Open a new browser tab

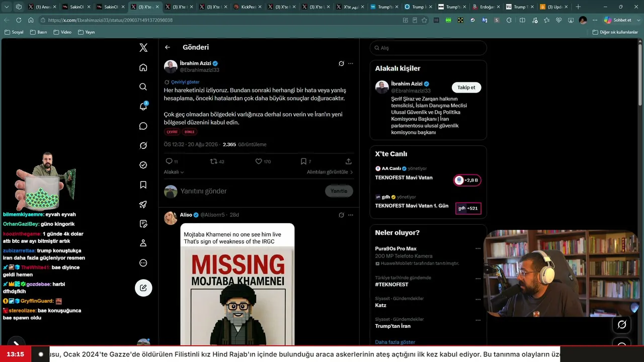[578, 7]
